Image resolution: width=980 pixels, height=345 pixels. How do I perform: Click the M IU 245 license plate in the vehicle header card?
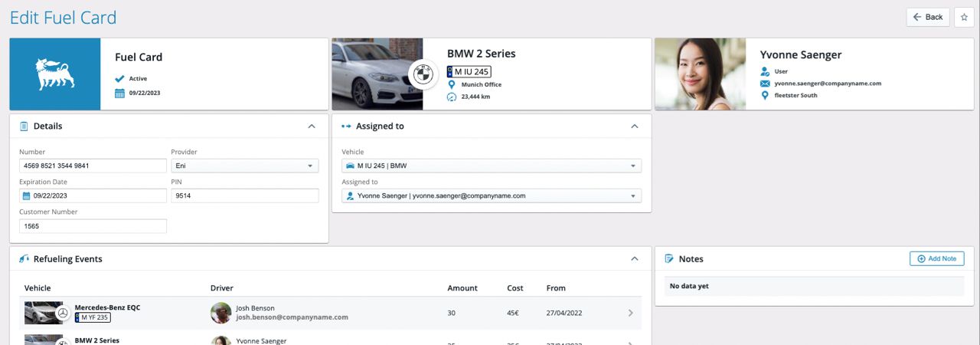[x=469, y=71]
